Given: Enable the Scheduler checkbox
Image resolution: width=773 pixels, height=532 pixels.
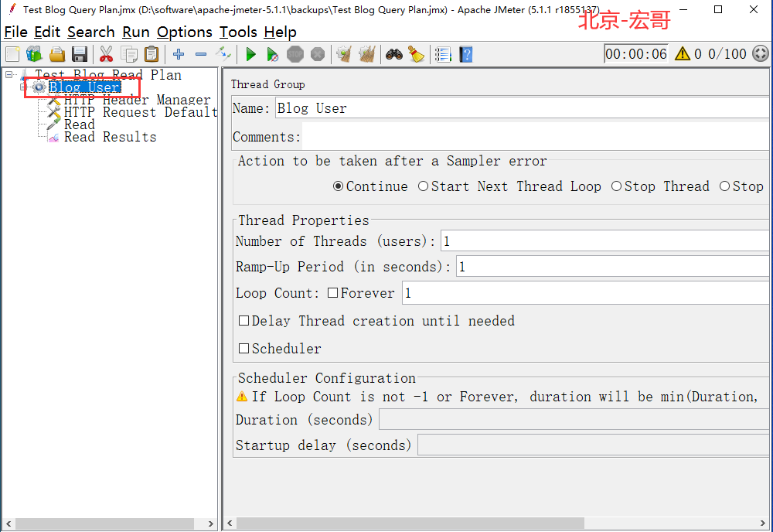Looking at the screenshot, I should 243,349.
